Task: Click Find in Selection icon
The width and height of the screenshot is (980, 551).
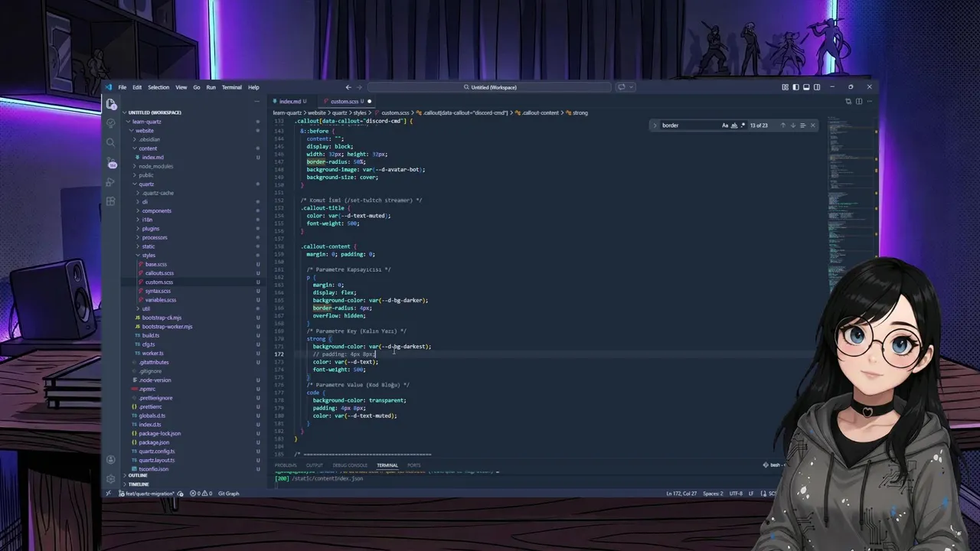Action: 802,126
